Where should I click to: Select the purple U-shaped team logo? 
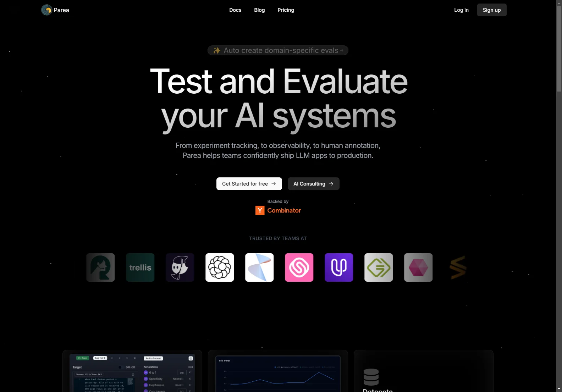pos(339,267)
